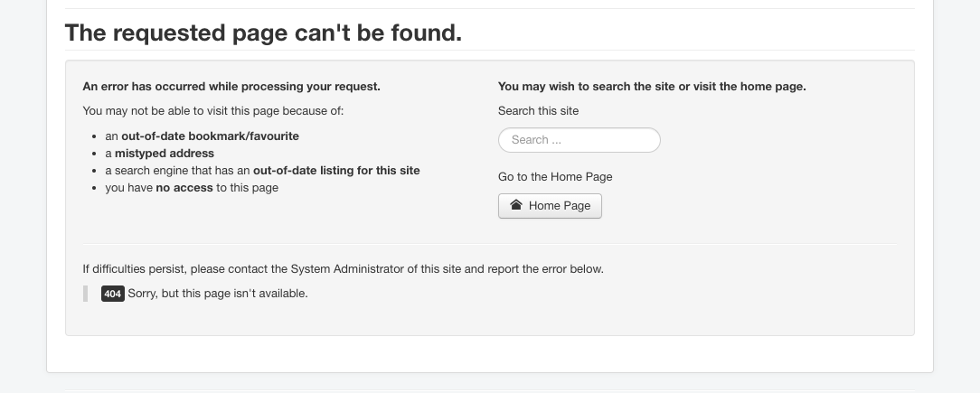The width and height of the screenshot is (980, 393).
Task: Click the grey quote bar beside 404 badge
Action: point(86,294)
